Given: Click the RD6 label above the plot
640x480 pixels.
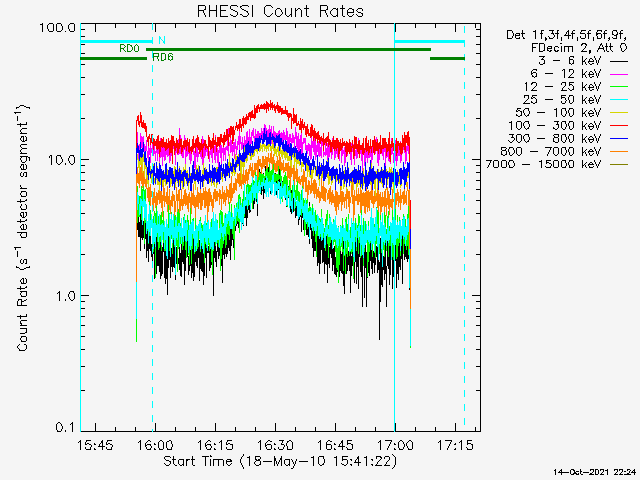Looking at the screenshot, I should [x=162, y=58].
